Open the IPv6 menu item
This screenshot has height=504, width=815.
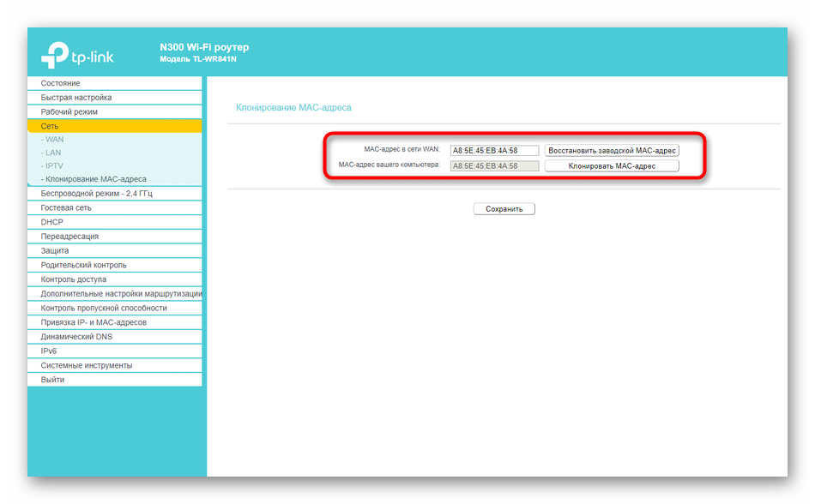(x=114, y=351)
